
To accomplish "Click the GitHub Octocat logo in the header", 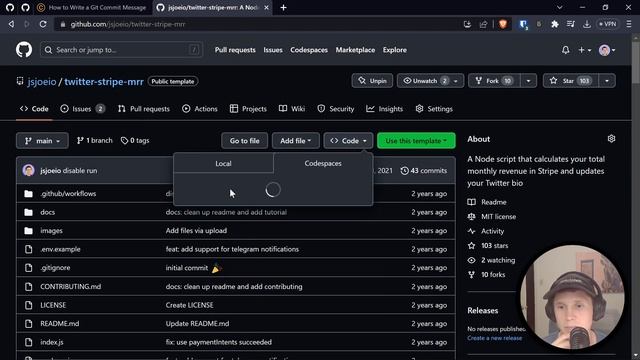I will [x=24, y=50].
